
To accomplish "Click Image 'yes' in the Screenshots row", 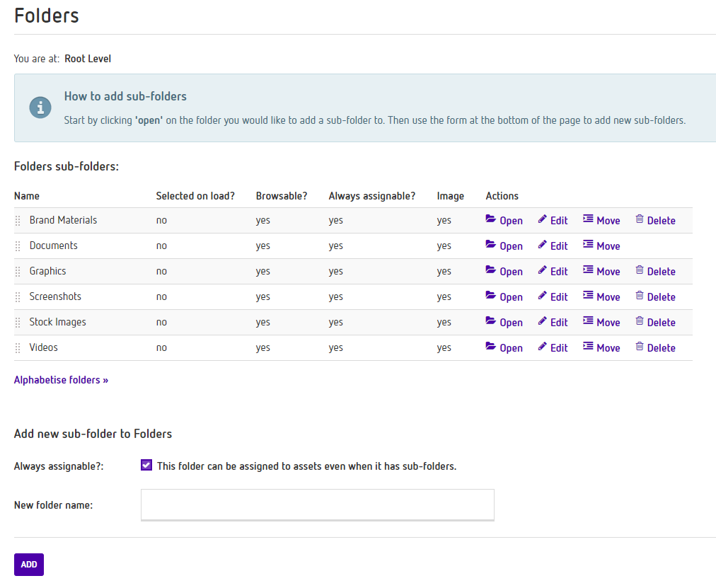I will click(x=444, y=297).
